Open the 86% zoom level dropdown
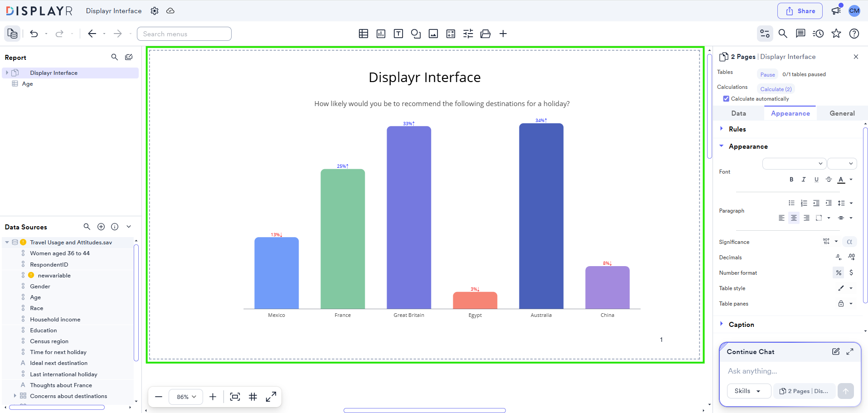Screen dimensions: 868x413 point(186,397)
